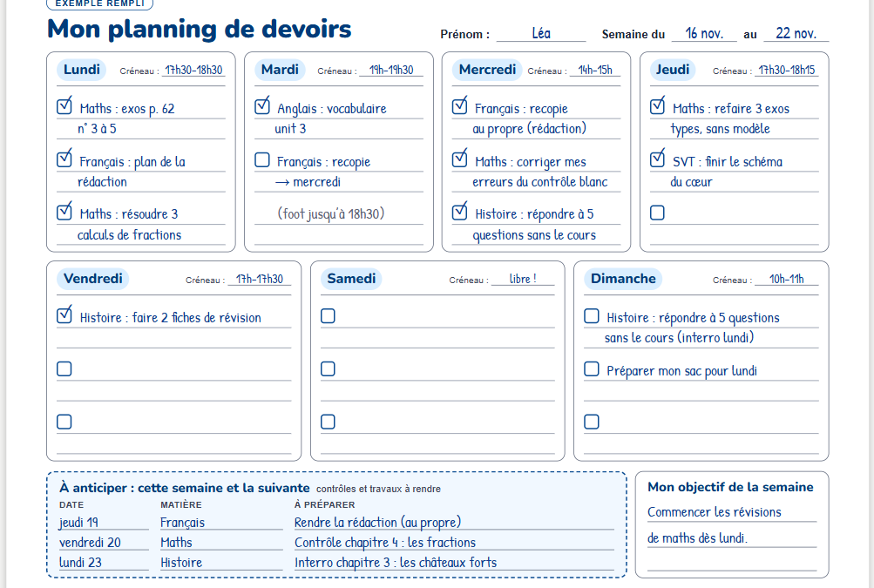Viewport: 874px width, 588px height.
Task: Click the Samedi créneau 'libre !'
Action: click(523, 280)
